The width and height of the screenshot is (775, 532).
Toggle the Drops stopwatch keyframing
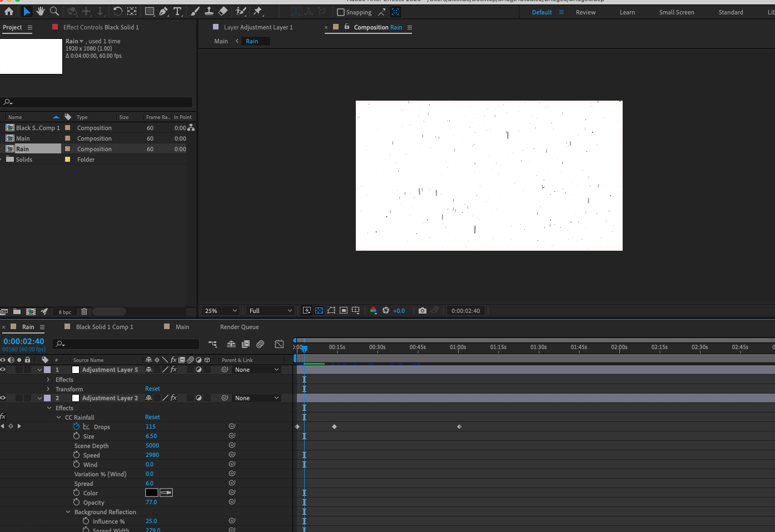76,426
